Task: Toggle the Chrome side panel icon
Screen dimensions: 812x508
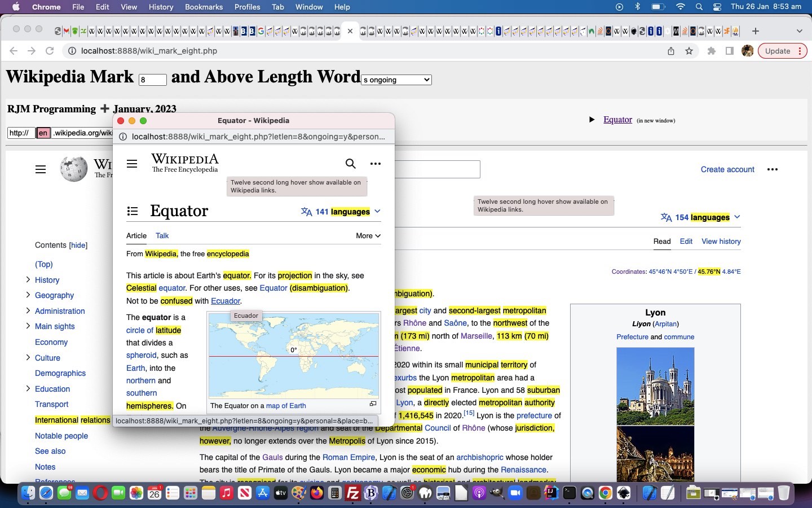Action: tap(730, 51)
